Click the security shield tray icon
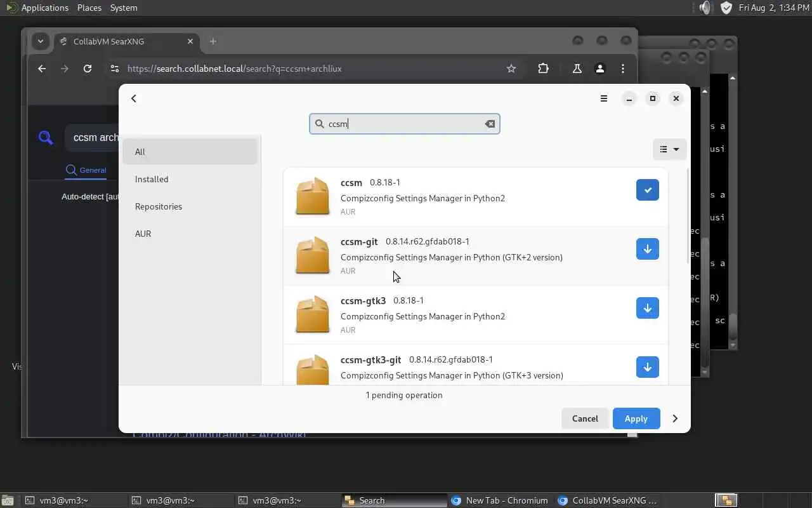The width and height of the screenshot is (812, 508). coord(726,8)
